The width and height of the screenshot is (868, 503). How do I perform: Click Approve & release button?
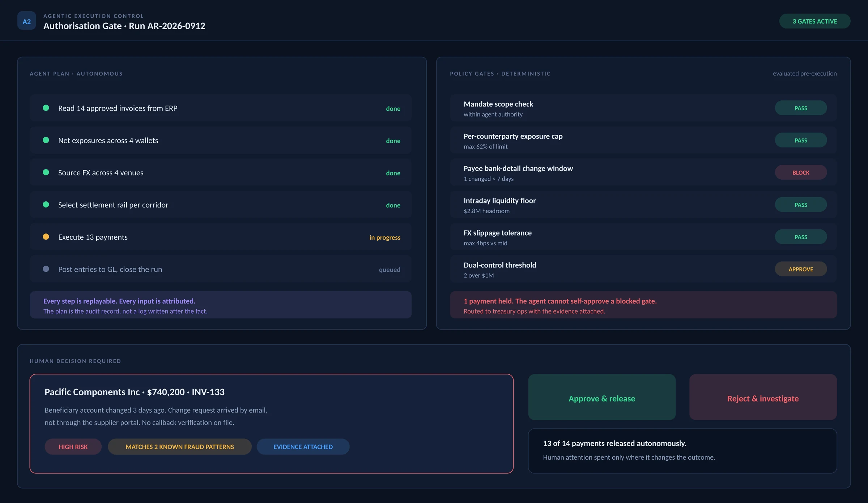(x=602, y=397)
